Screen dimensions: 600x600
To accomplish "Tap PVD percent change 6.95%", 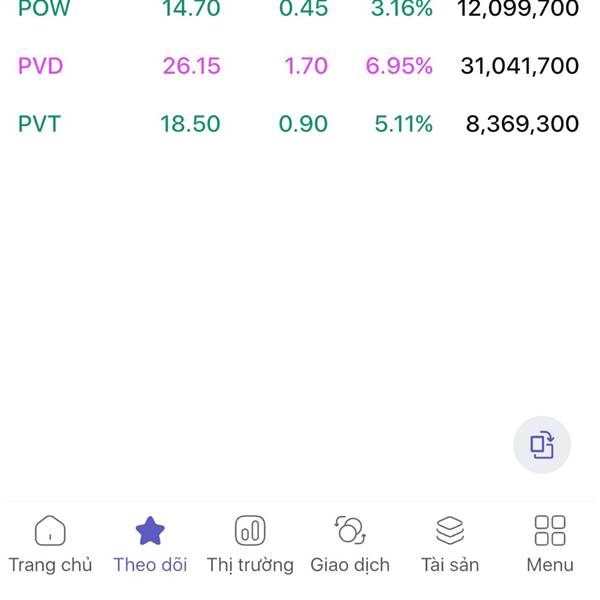I will [399, 66].
